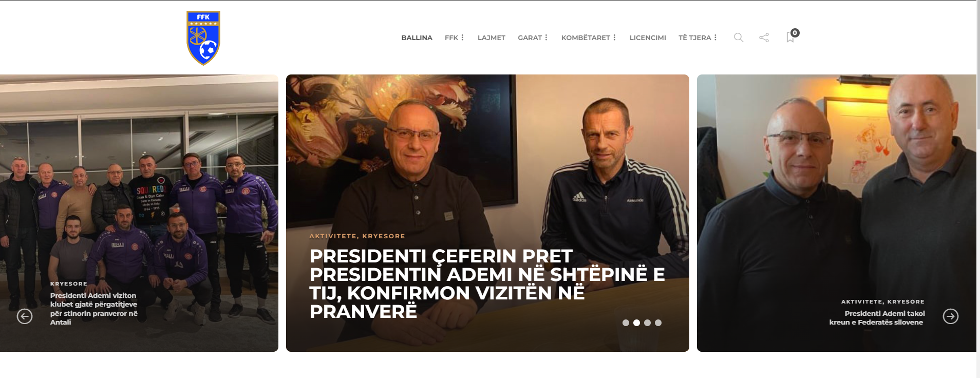The height and width of the screenshot is (378, 980).
Task: Click the AKTIVITETE category over Çeferin headline
Action: pos(333,236)
